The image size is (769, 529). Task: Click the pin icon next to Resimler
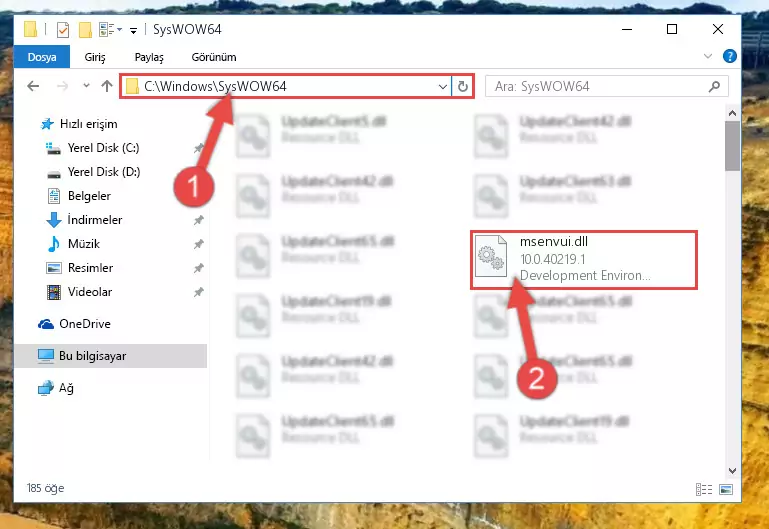[x=199, y=268]
